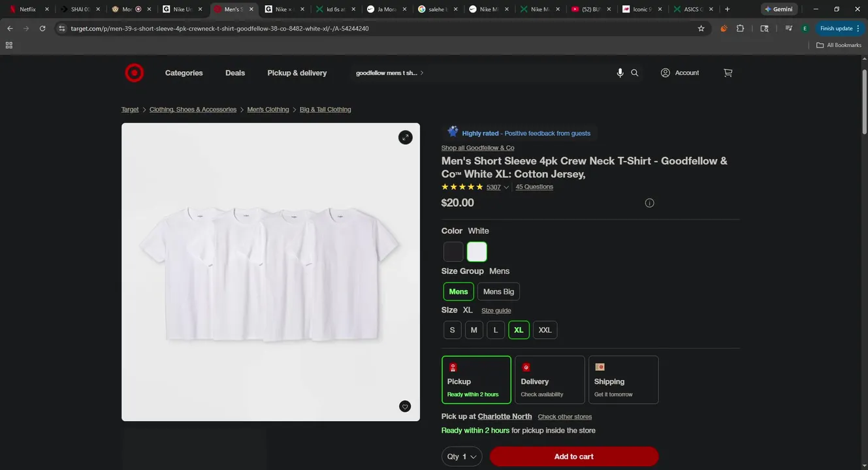Open the Deals menu
This screenshot has width=868, height=470.
(235, 73)
